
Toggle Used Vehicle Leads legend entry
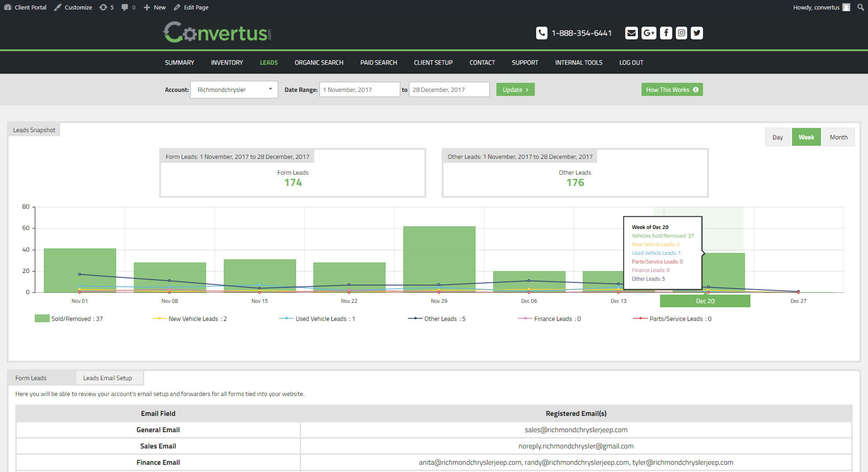pos(317,319)
